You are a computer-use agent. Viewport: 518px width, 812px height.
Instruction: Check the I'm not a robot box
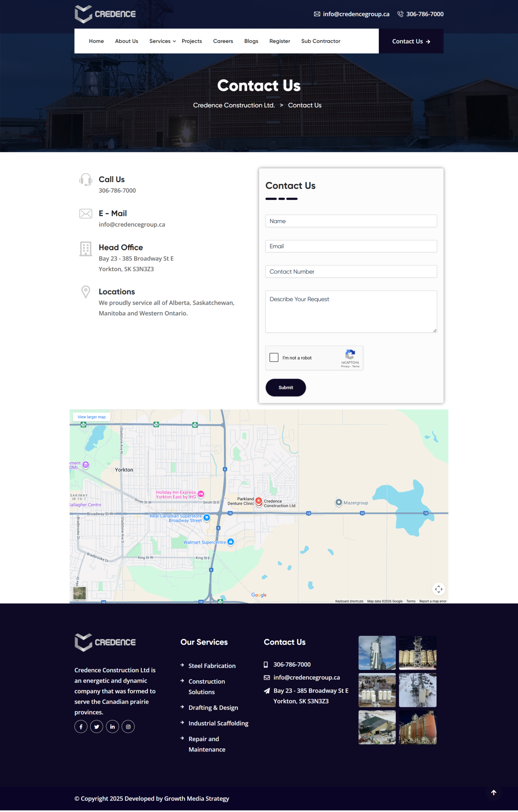coord(274,357)
